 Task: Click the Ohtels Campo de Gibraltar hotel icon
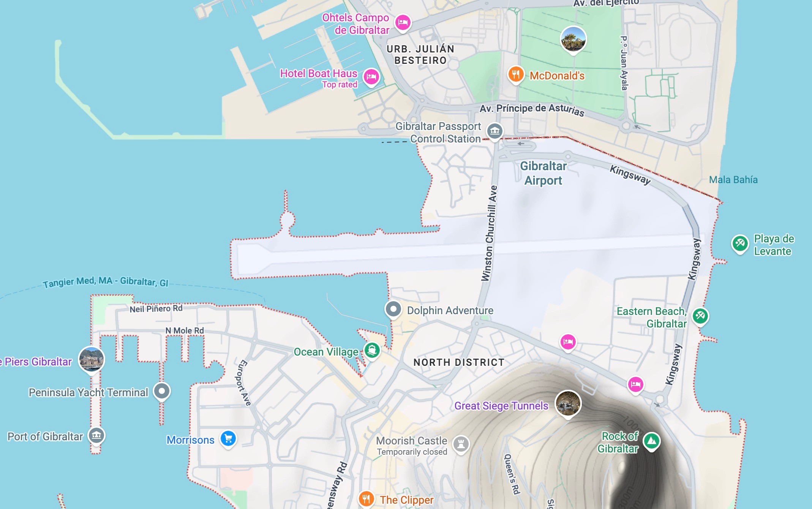point(403,23)
